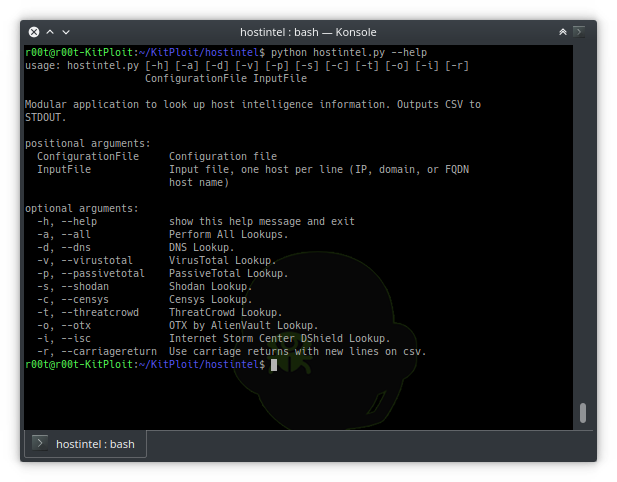Click the '-h, --help' option
617x482 pixels.
(x=67, y=221)
